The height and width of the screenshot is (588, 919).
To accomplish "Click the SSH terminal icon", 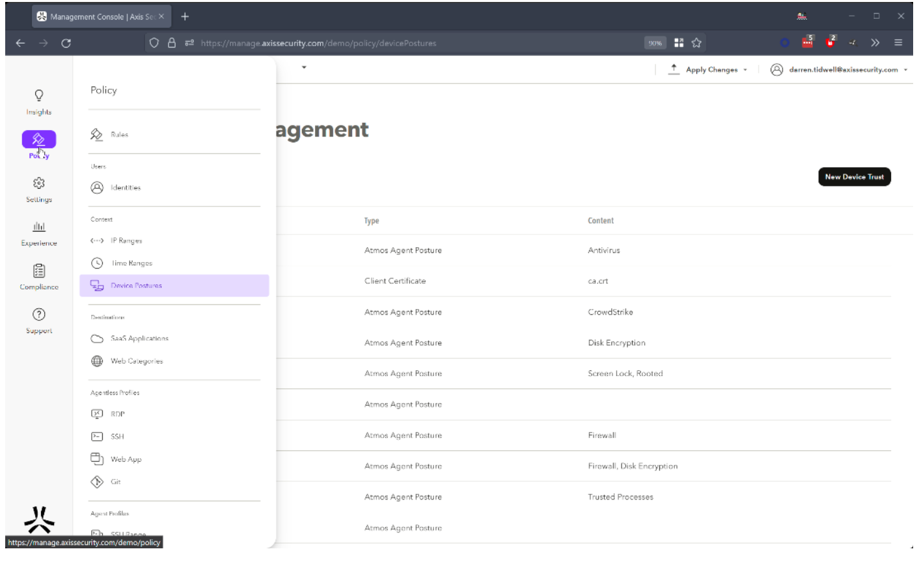I will (97, 436).
